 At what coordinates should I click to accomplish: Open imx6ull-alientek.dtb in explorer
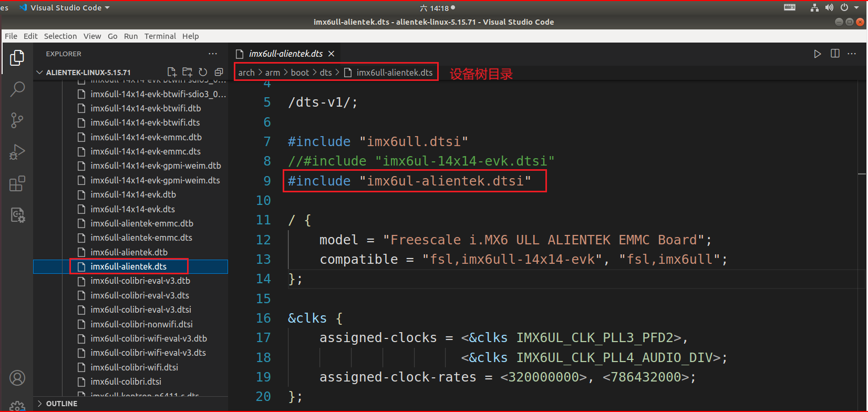pos(129,252)
